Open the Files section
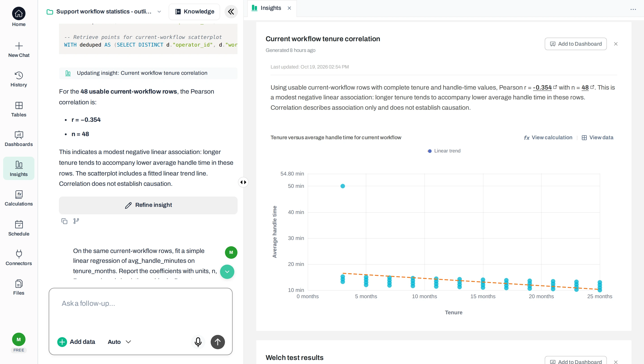Viewport: 644px width, 364px height. point(19,287)
